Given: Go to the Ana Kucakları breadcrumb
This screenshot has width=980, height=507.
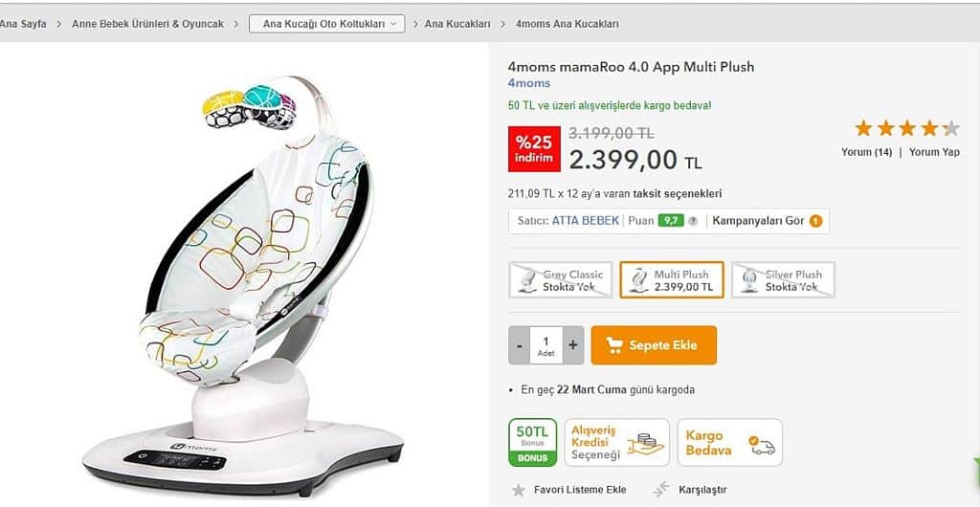Looking at the screenshot, I should pyautogui.click(x=457, y=24).
